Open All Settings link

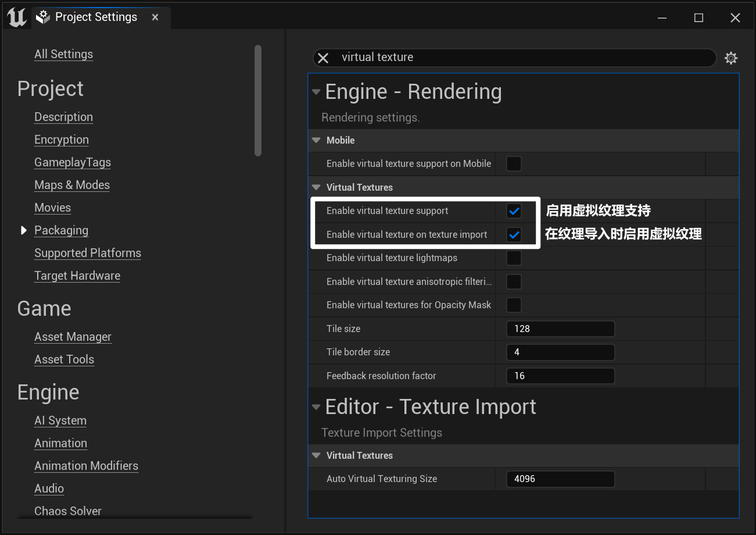click(x=63, y=54)
